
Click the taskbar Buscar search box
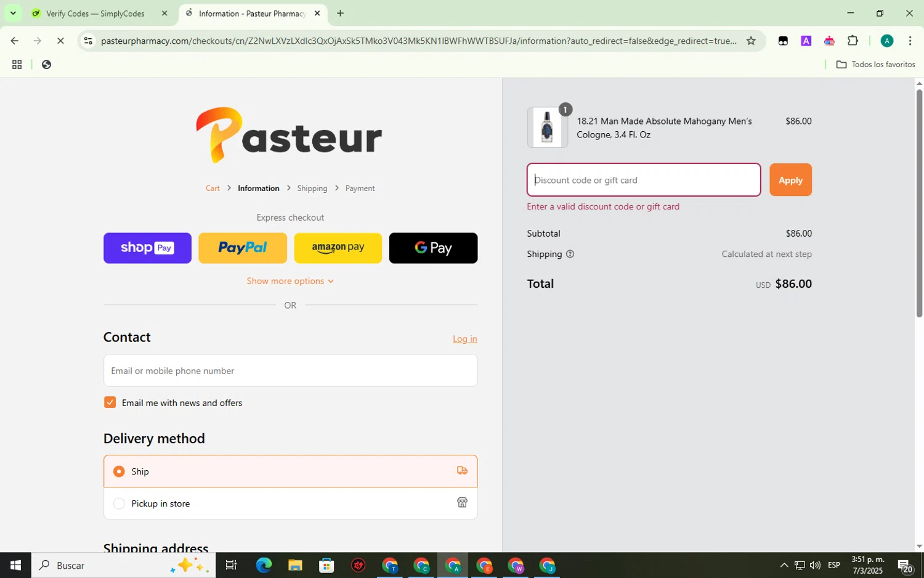pyautogui.click(x=123, y=565)
